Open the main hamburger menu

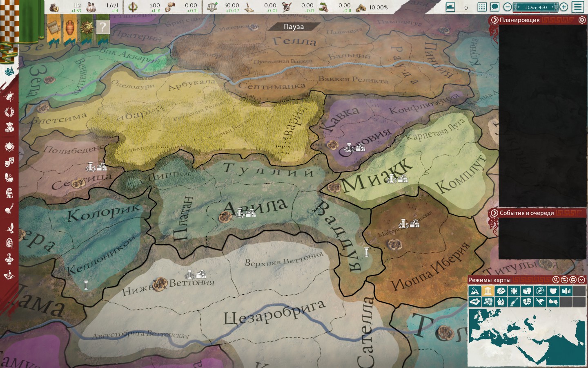pos(578,7)
